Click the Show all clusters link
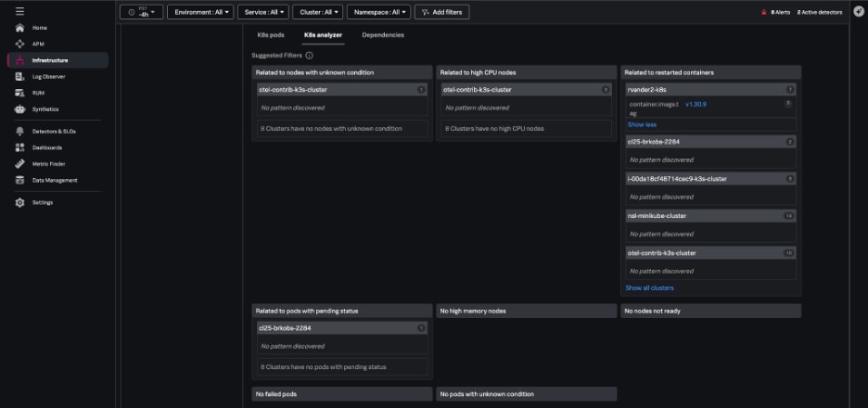This screenshot has width=868, height=408. point(649,287)
